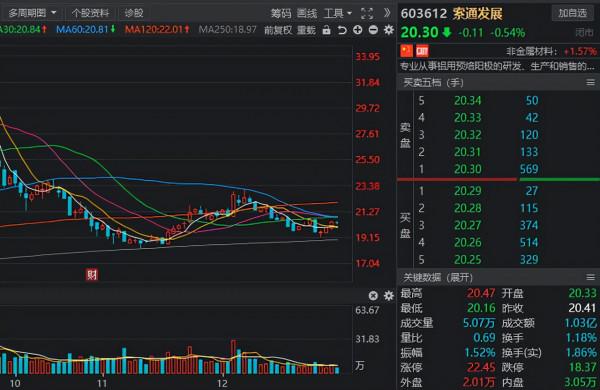Switch the 前复权 price adjustment setting
The image size is (600, 390).
[x=278, y=30]
